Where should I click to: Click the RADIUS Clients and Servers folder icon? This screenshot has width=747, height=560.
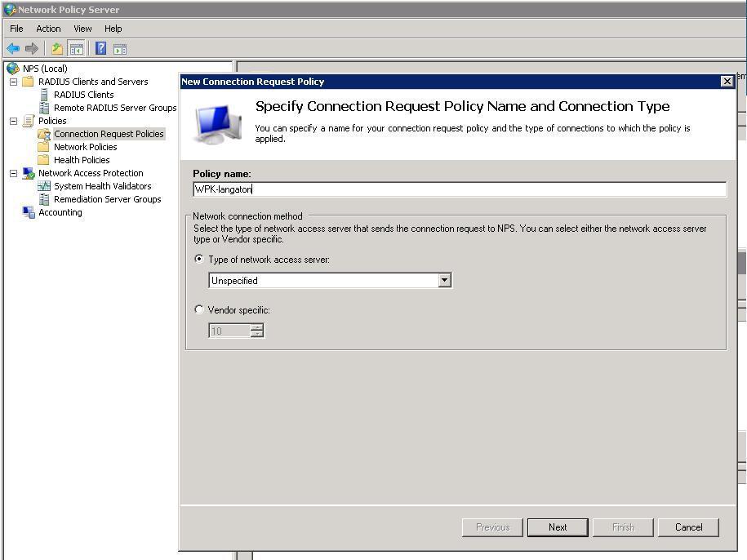[28, 82]
